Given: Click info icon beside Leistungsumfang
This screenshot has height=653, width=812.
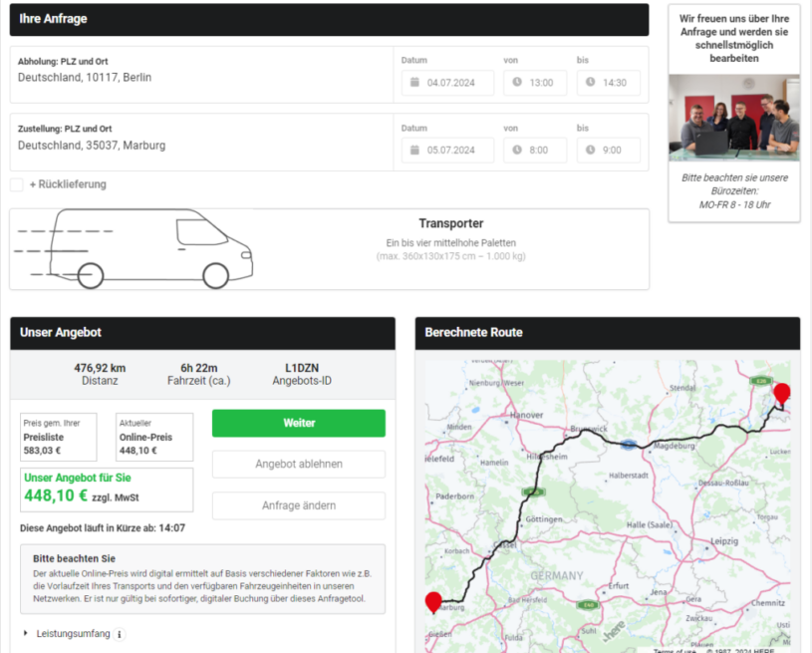Looking at the screenshot, I should click(120, 634).
